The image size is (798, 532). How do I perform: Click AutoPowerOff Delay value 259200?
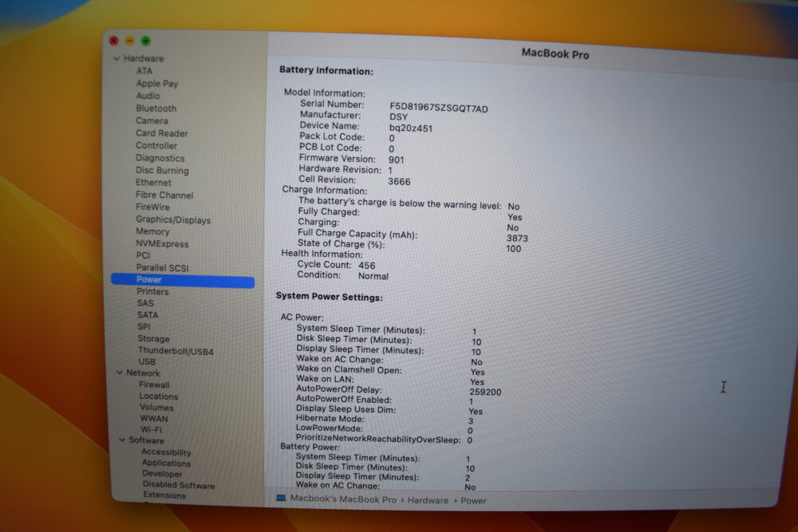(x=485, y=392)
